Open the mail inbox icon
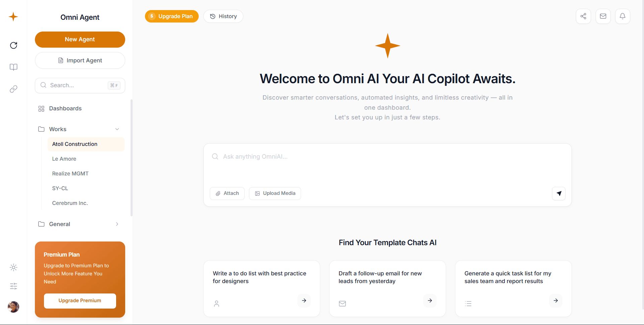The width and height of the screenshot is (644, 325). click(x=603, y=16)
